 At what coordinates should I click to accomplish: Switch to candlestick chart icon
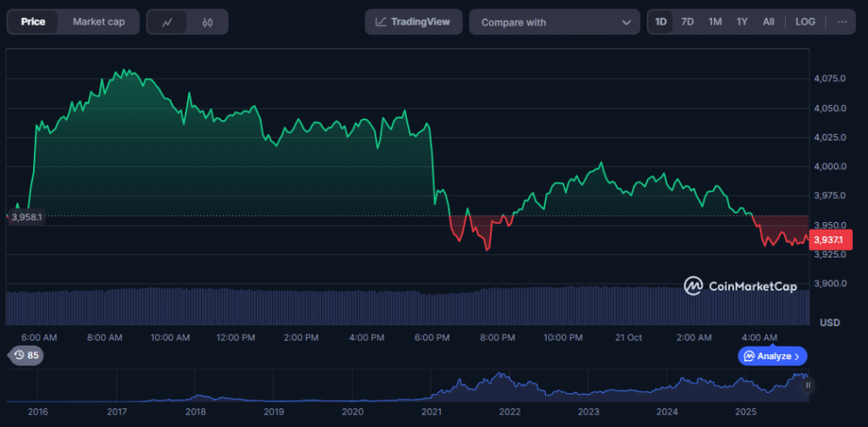207,22
